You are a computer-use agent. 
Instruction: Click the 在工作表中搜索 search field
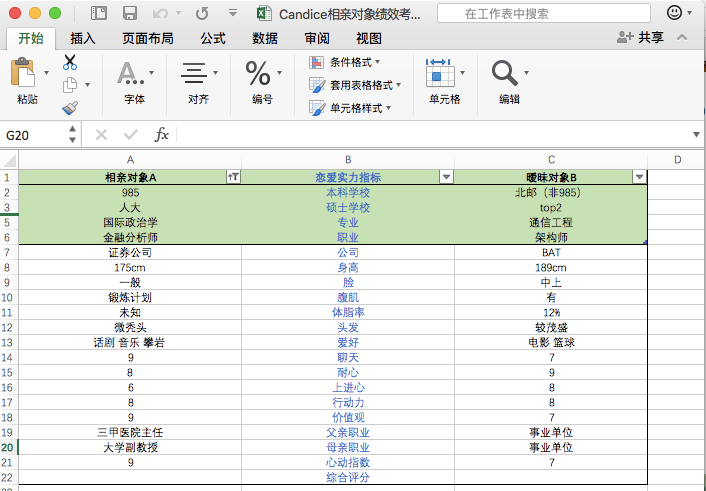(543, 14)
